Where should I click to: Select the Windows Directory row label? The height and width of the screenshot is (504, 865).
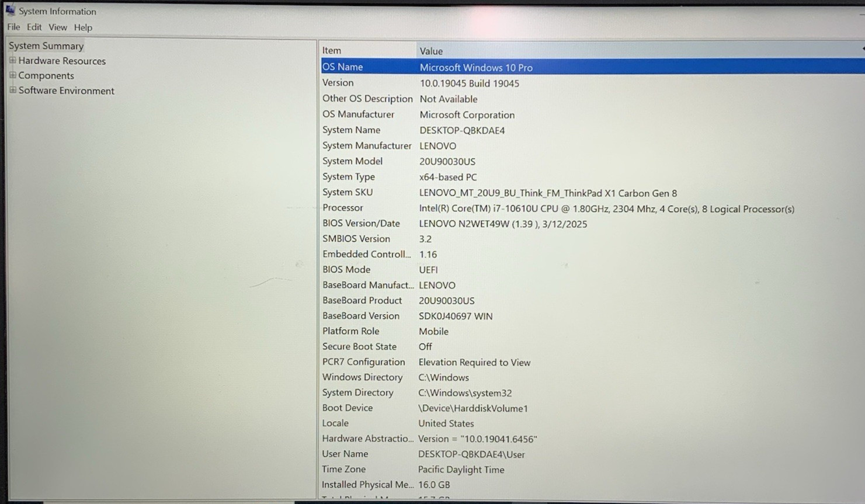362,377
